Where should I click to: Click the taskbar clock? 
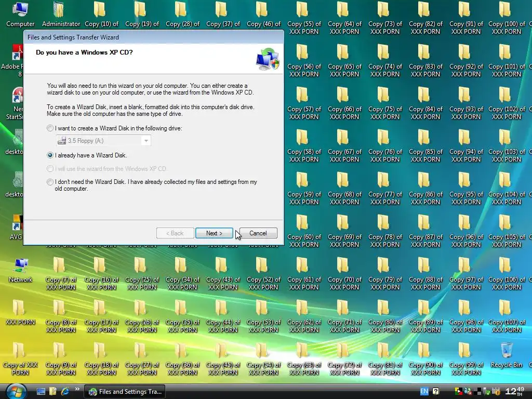click(x=514, y=391)
